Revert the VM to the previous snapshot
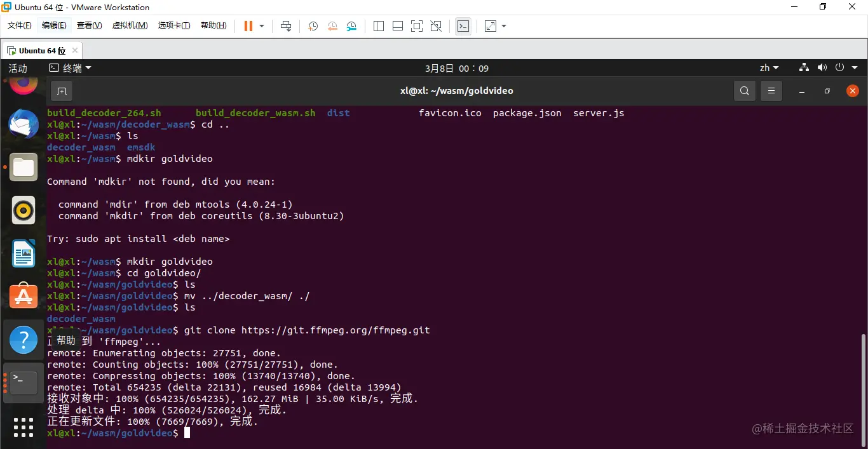The width and height of the screenshot is (868, 449). 332,26
